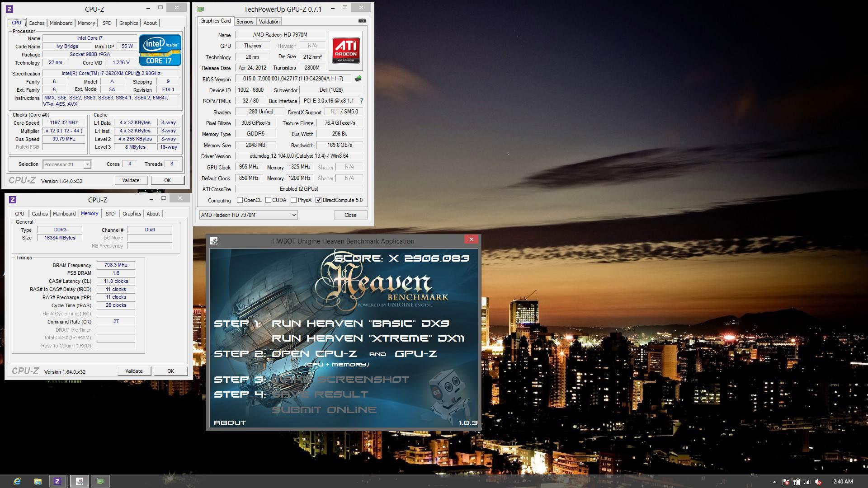868x488 pixels.
Task: Click the Driver Version field in GPU-Z
Action: click(x=299, y=156)
